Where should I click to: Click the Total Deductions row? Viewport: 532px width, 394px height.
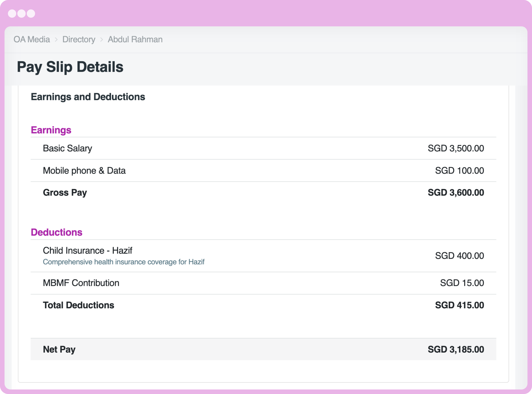coord(79,305)
